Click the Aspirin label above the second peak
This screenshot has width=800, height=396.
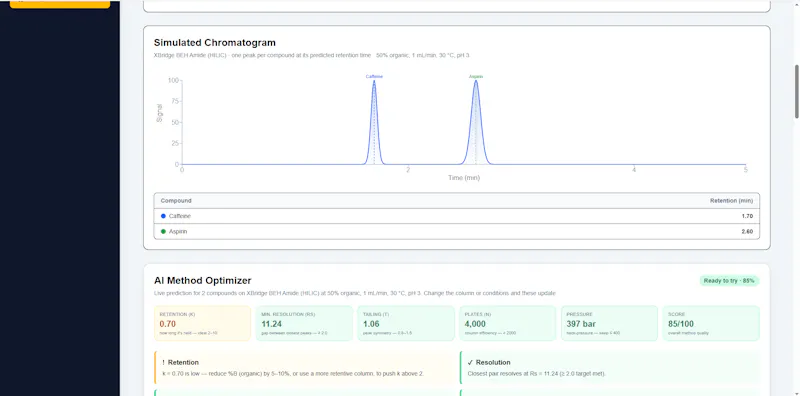(476, 77)
